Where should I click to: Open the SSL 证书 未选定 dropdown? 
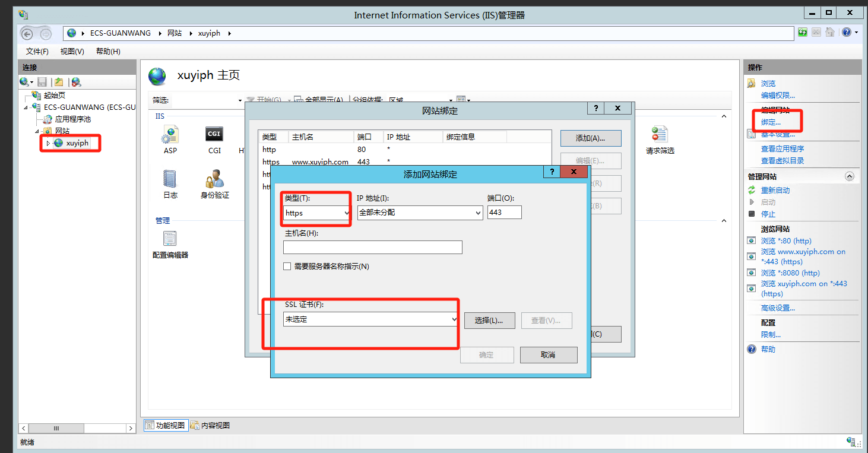(x=455, y=319)
